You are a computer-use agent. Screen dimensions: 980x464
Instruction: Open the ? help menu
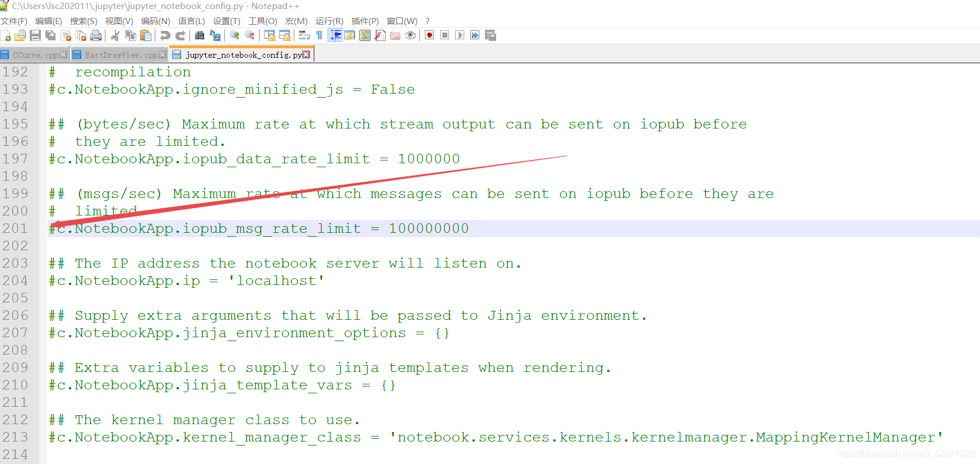[x=427, y=21]
